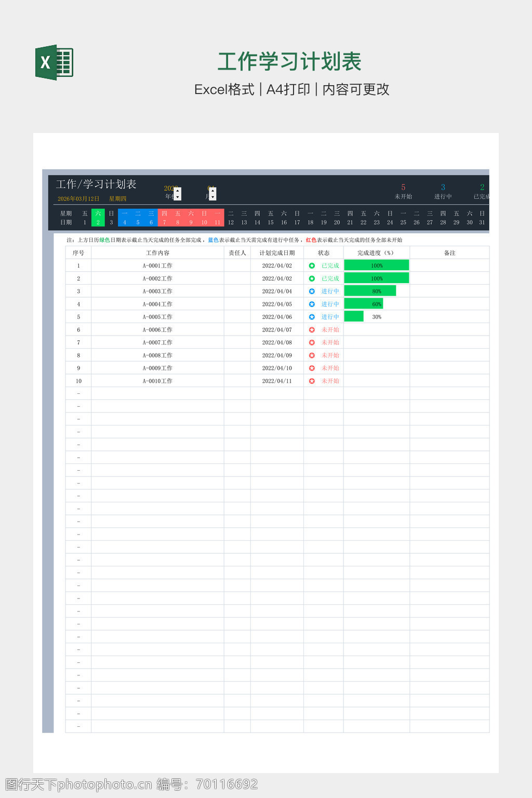Click the red not-started icon for A-0006

312,330
